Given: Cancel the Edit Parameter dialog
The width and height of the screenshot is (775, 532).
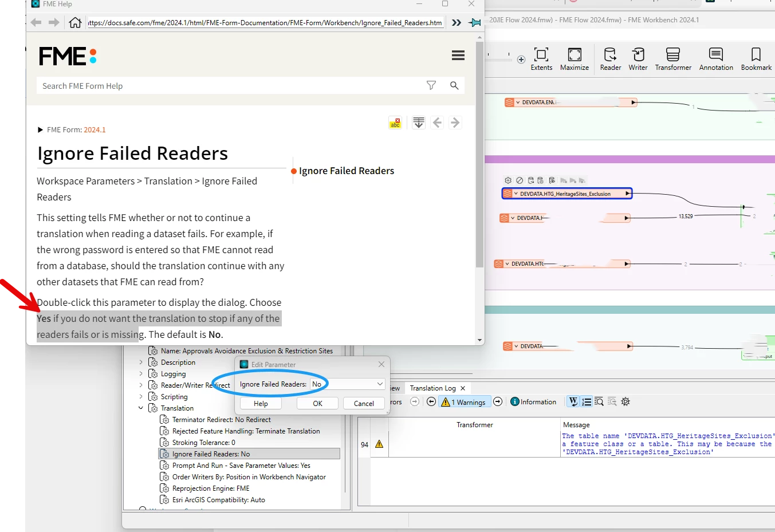Looking at the screenshot, I should (364, 403).
